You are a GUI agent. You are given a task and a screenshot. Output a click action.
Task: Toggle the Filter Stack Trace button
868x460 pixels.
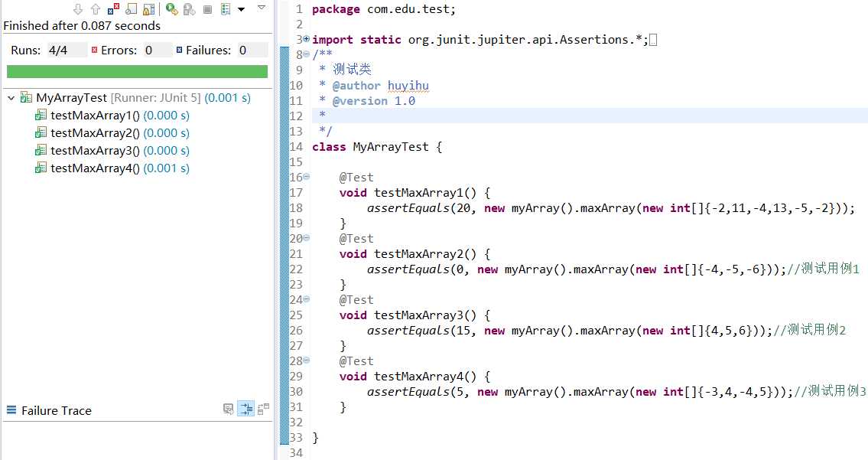pyautogui.click(x=245, y=409)
